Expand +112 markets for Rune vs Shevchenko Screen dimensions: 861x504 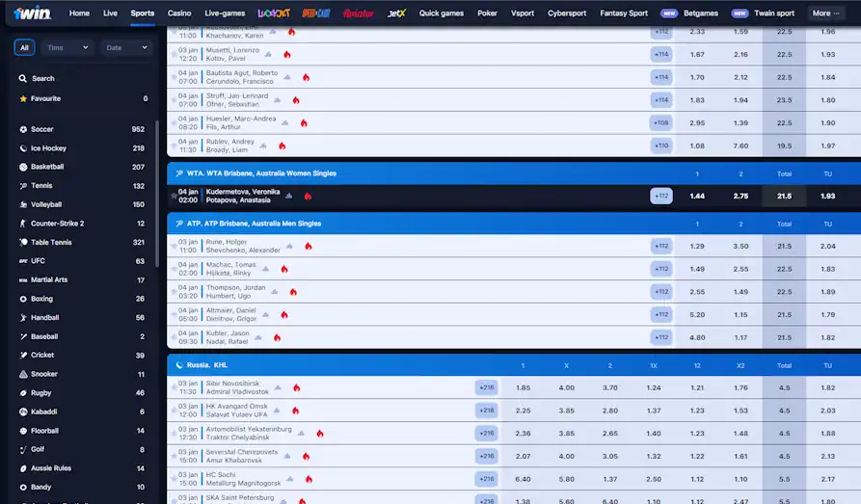(661, 246)
